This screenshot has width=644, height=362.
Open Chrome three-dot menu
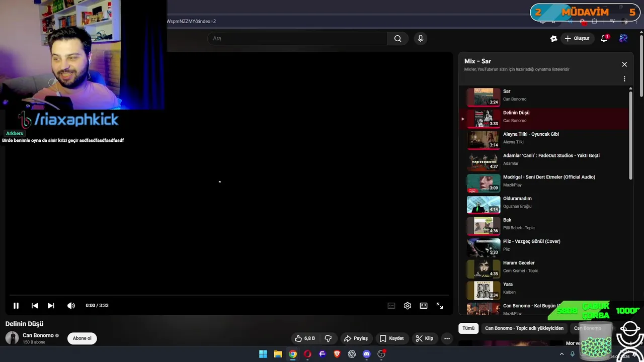636,22
